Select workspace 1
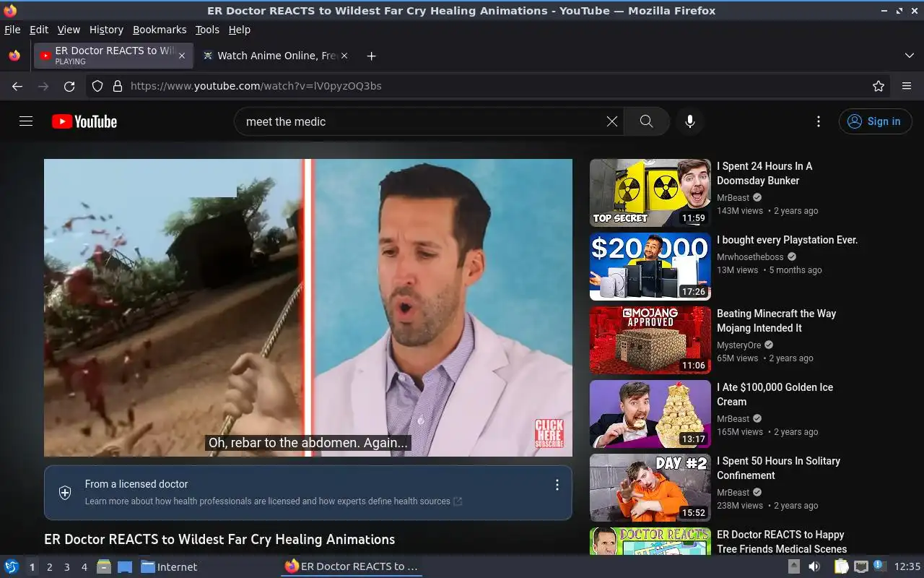Screen dimensions: 924x578 point(32,567)
